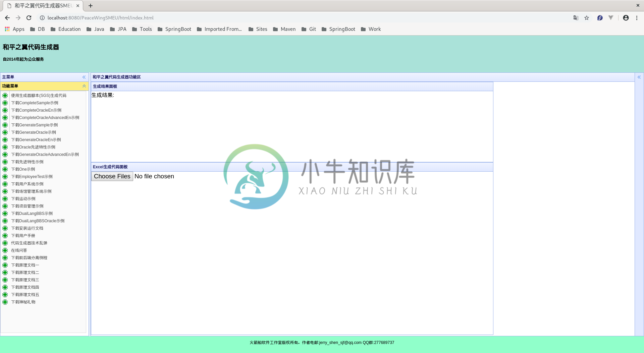Click green plus icon beside 代码生成器技术乱弹
Viewport: 644px width, 353px height.
click(x=5, y=243)
